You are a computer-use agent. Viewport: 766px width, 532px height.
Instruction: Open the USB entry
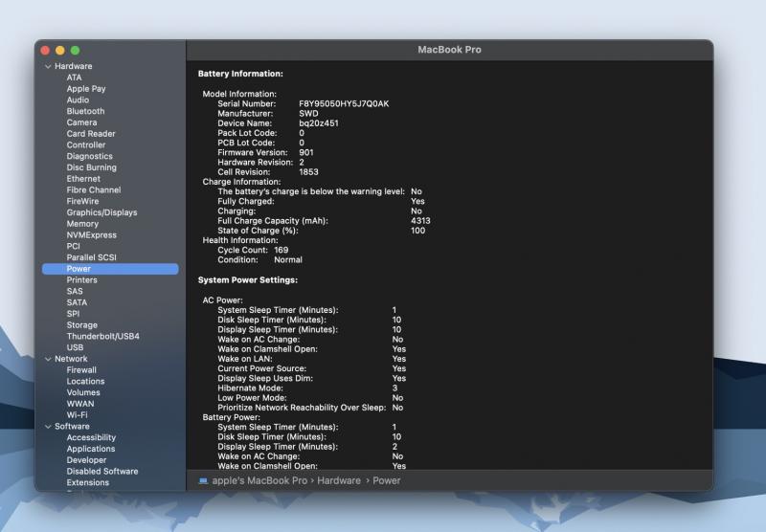coord(75,347)
